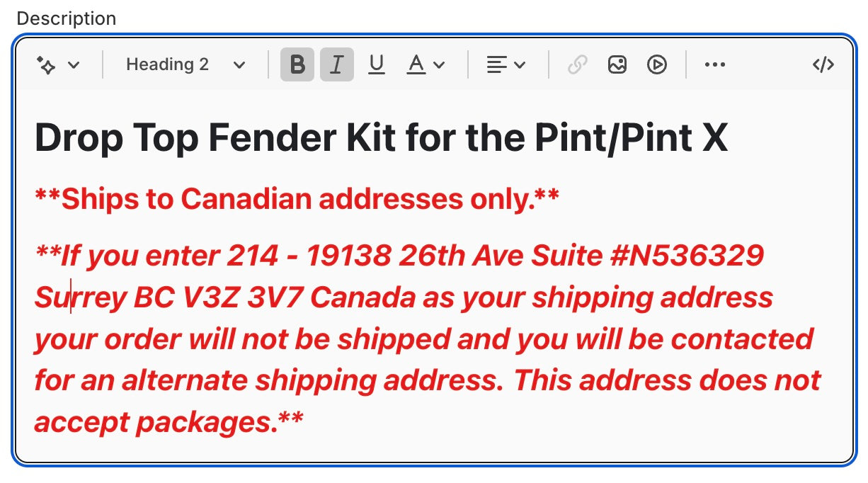The width and height of the screenshot is (868, 483).
Task: Expand the chevron beside the alignment icon
Action: pos(520,65)
